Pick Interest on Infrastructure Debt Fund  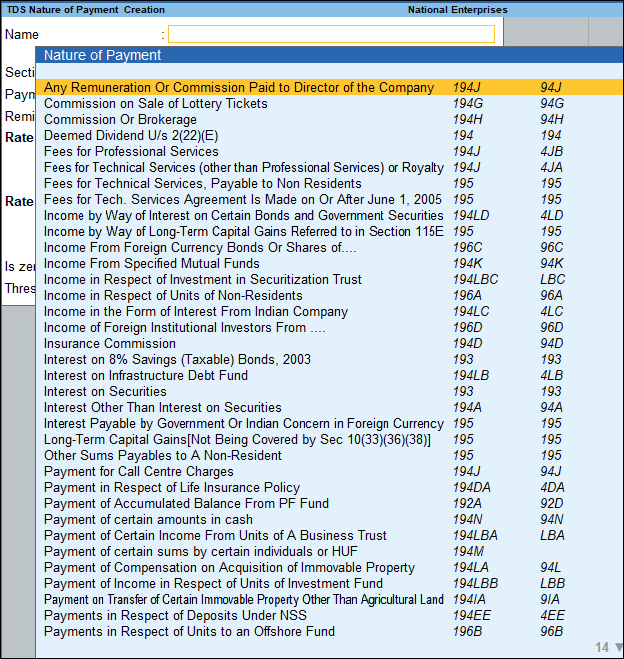329,375
